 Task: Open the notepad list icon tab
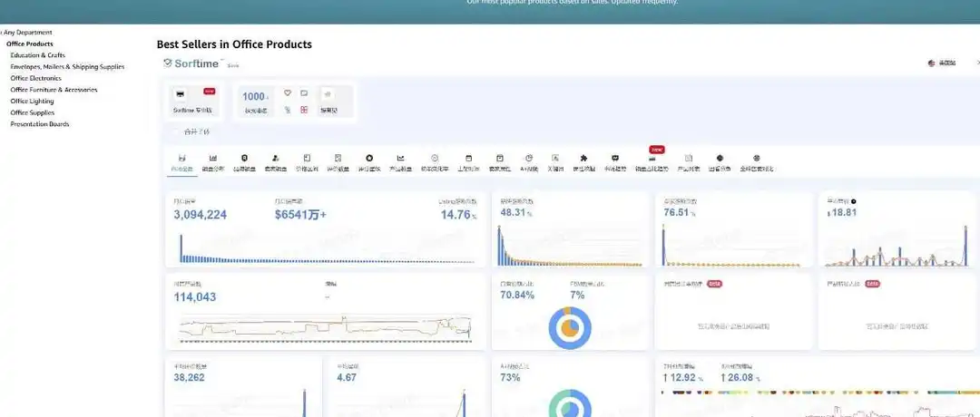(688, 163)
